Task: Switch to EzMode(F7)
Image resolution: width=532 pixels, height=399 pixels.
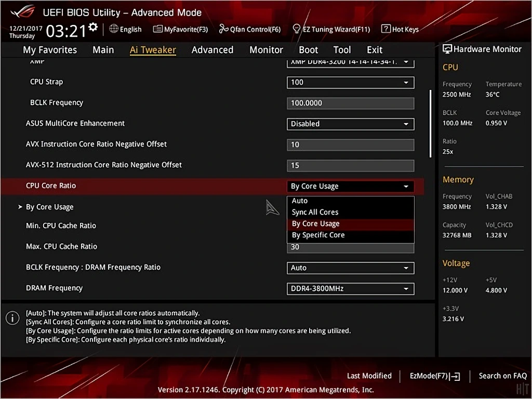Action: click(x=435, y=376)
